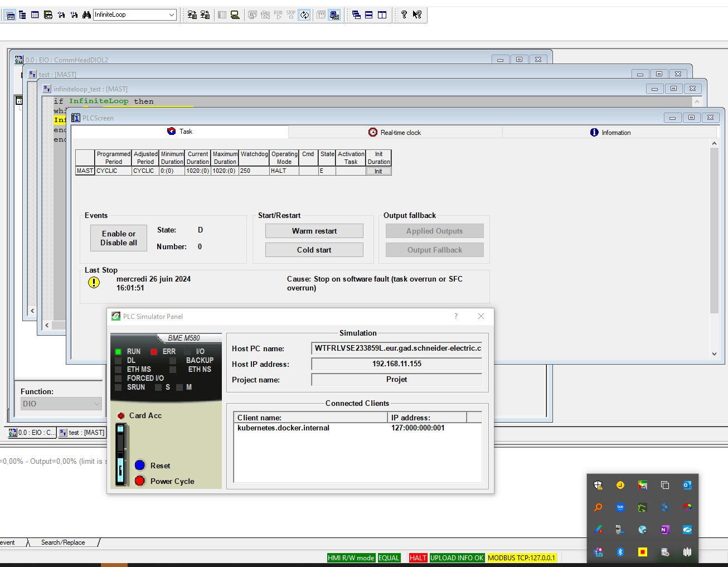
Task: Click scroll left arrow in infiniteloop_test window
Action: (47, 325)
